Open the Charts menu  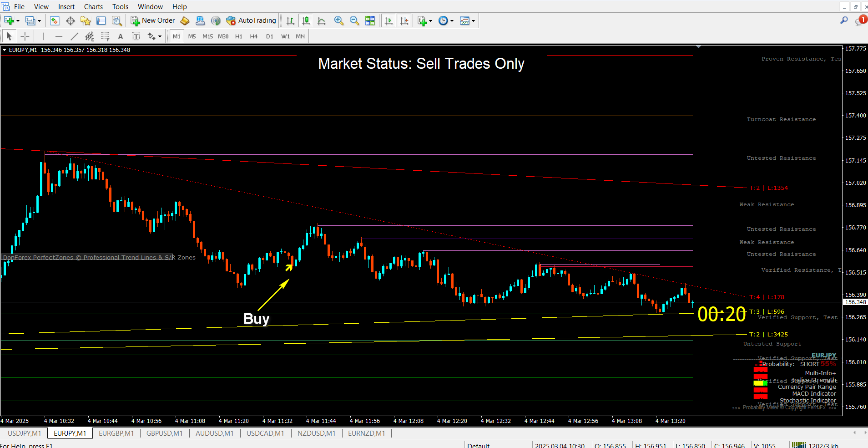click(93, 6)
